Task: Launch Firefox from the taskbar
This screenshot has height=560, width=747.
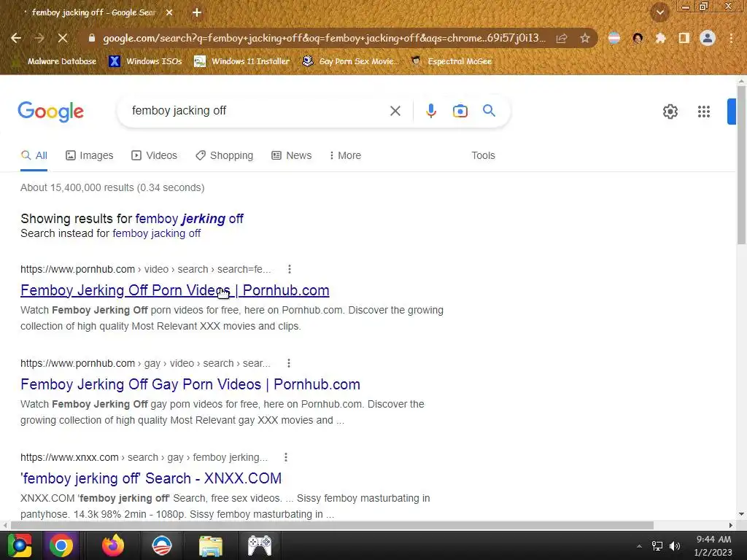Action: point(113,545)
